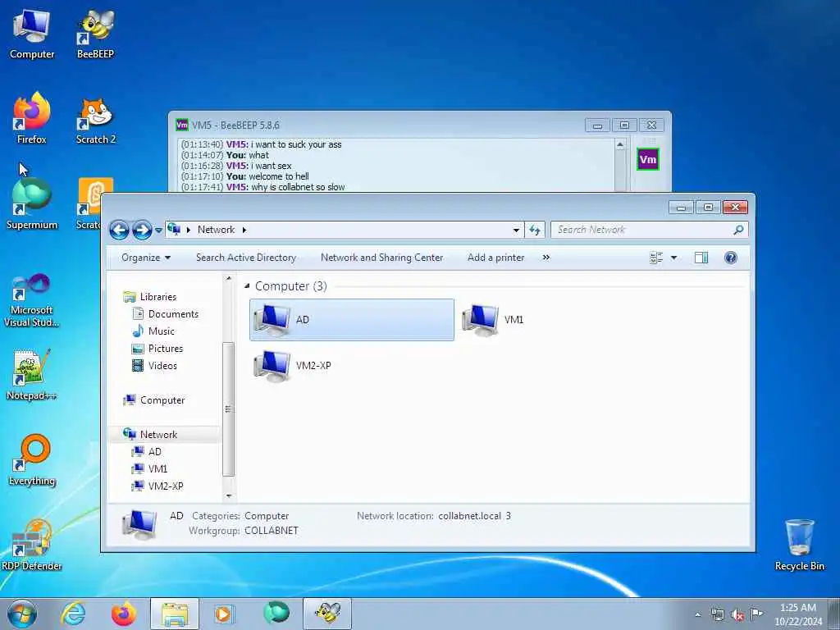Open the clock showing 1:25 AM
This screenshot has width=840, height=630.
pos(797,614)
